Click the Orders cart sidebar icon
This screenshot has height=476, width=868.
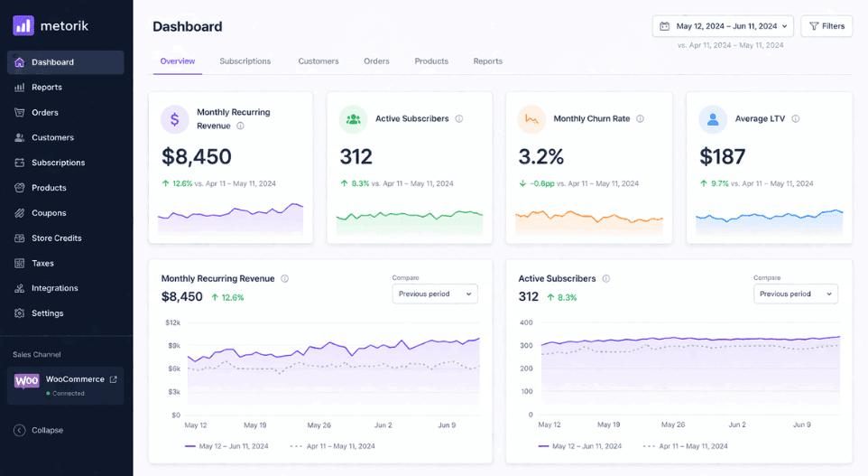[x=19, y=113]
